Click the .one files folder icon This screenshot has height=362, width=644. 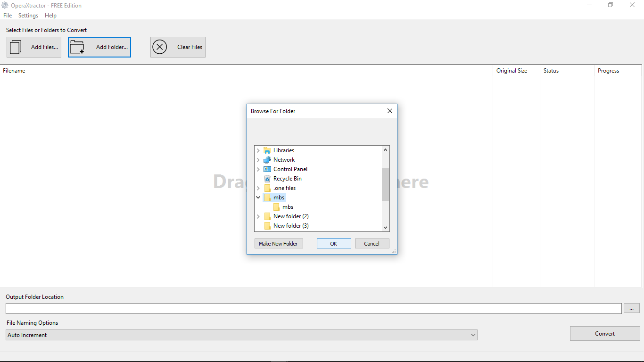(x=267, y=188)
